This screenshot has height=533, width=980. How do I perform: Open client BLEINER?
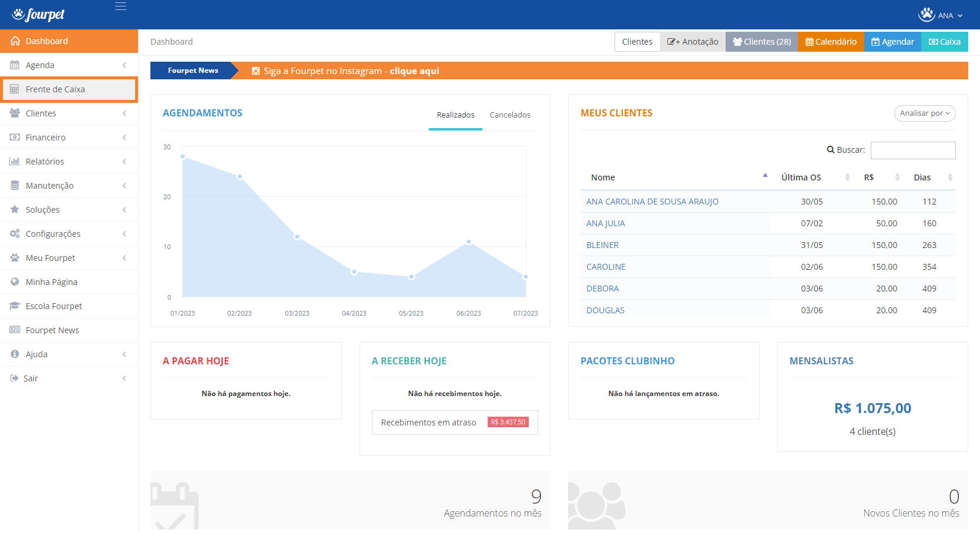click(x=602, y=245)
